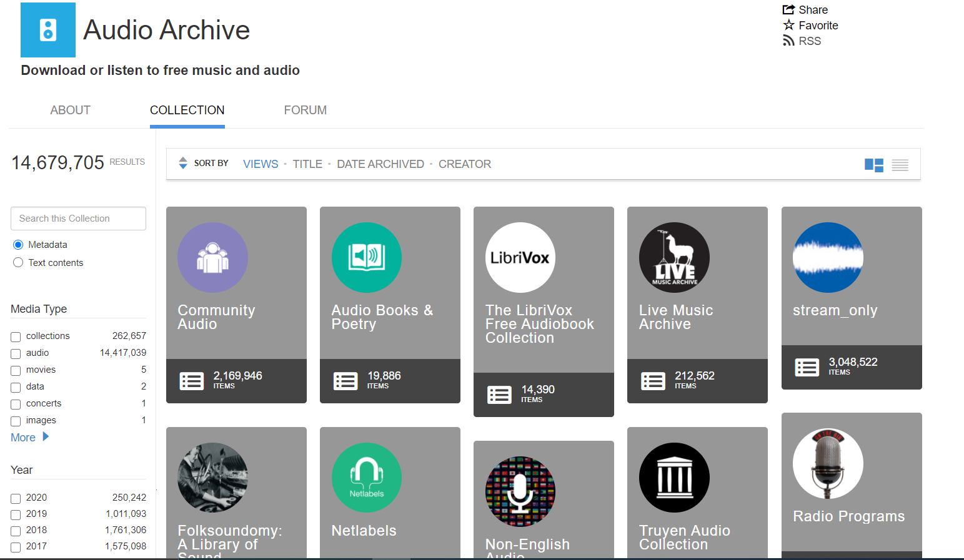Open the Truyen Audio Collection building icon
Screen dimensions: 964x560
[x=674, y=478]
